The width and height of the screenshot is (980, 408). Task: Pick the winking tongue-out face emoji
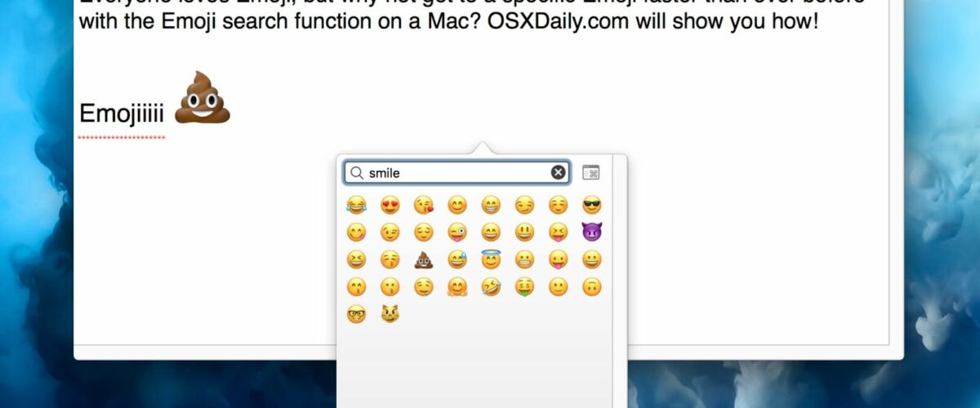pos(457,233)
